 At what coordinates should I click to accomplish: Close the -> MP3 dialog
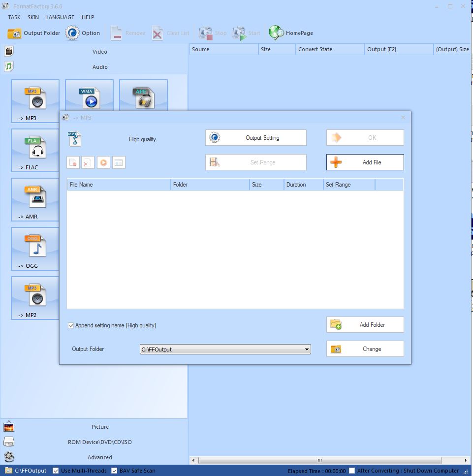[403, 117]
